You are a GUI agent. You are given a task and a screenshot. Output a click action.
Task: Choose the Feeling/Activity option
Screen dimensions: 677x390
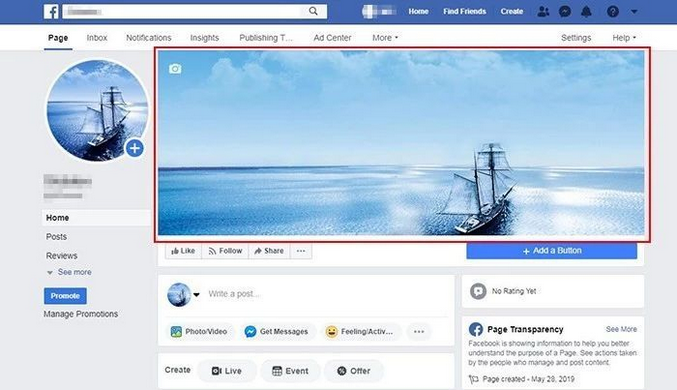360,332
